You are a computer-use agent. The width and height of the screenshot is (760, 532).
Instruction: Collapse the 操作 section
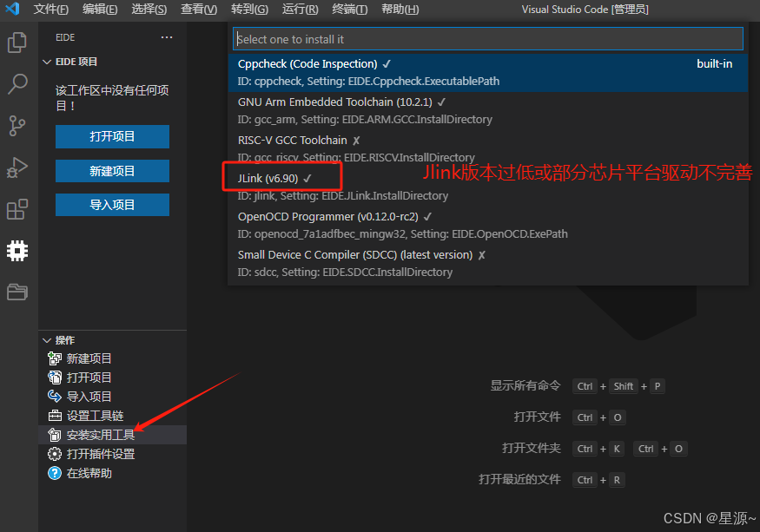click(47, 340)
